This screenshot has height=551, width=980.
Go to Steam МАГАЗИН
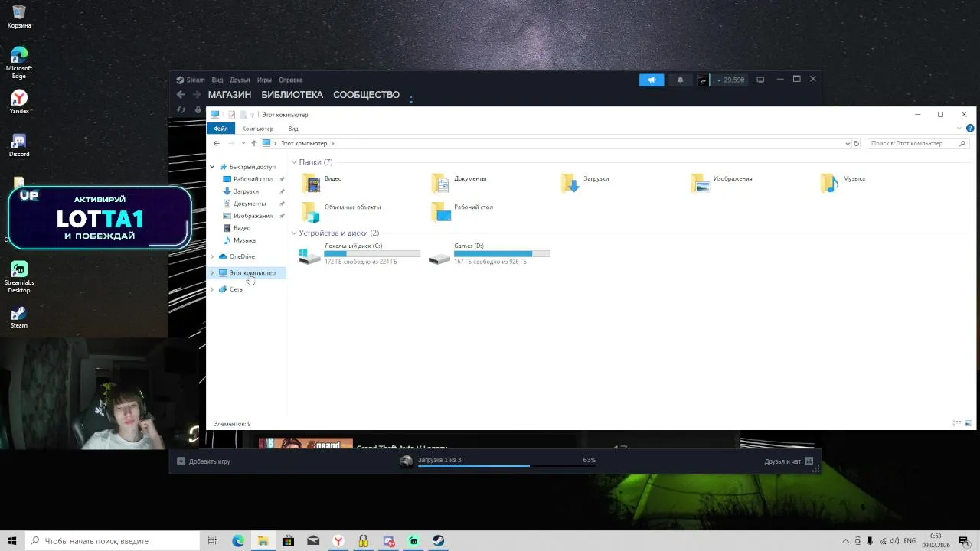[x=230, y=95]
